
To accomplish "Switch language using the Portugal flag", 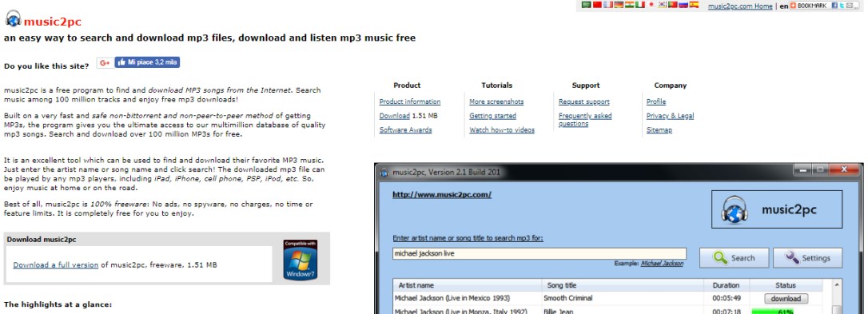I will point(673,5).
